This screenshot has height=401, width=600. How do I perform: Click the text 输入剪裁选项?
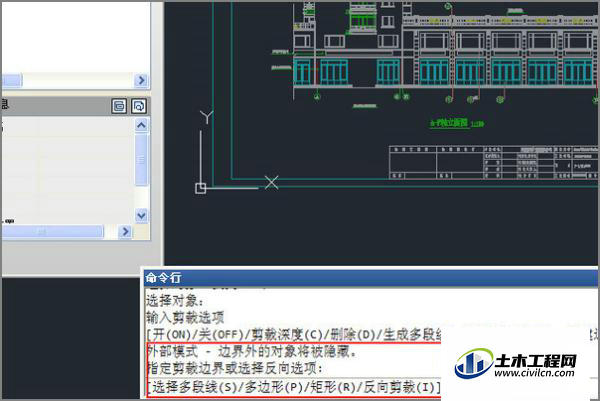click(185, 318)
